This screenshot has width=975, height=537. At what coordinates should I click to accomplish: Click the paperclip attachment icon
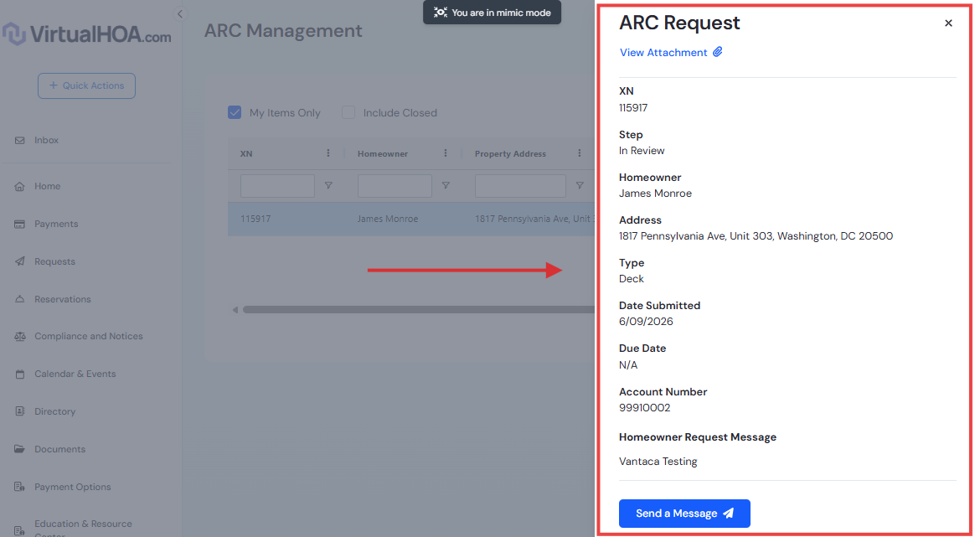coord(718,52)
